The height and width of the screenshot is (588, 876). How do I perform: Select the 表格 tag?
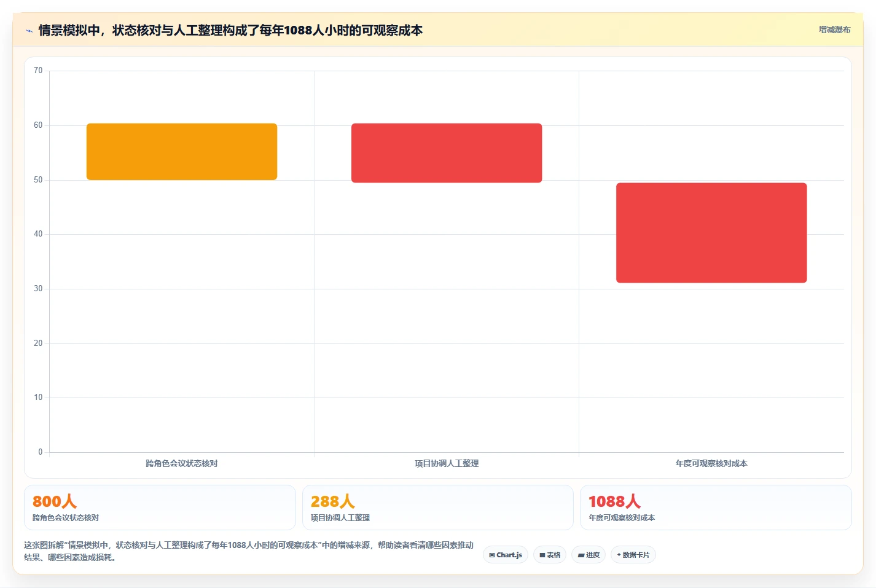tap(550, 555)
